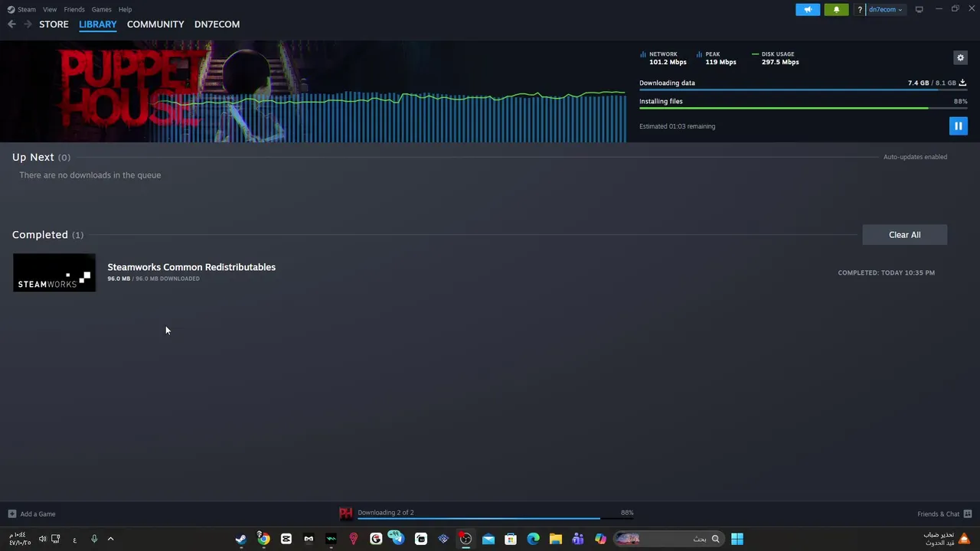Image resolution: width=980 pixels, height=551 pixels.
Task: Open CapCut from the taskbar
Action: coord(286,539)
